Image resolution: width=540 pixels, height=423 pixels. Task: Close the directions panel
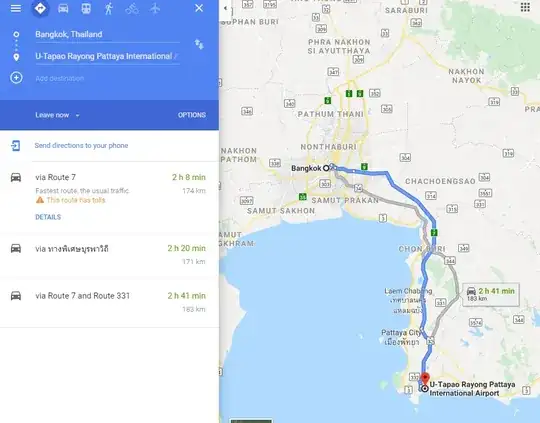pyautogui.click(x=199, y=8)
